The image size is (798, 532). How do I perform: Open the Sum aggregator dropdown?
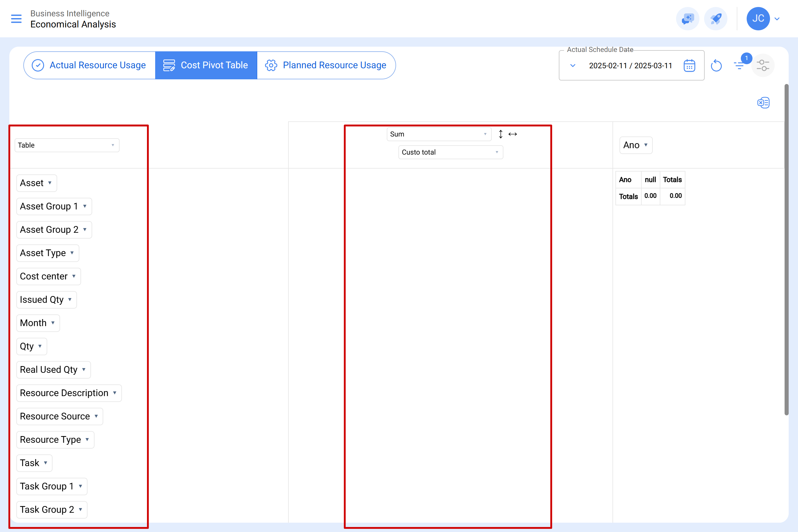tap(439, 134)
